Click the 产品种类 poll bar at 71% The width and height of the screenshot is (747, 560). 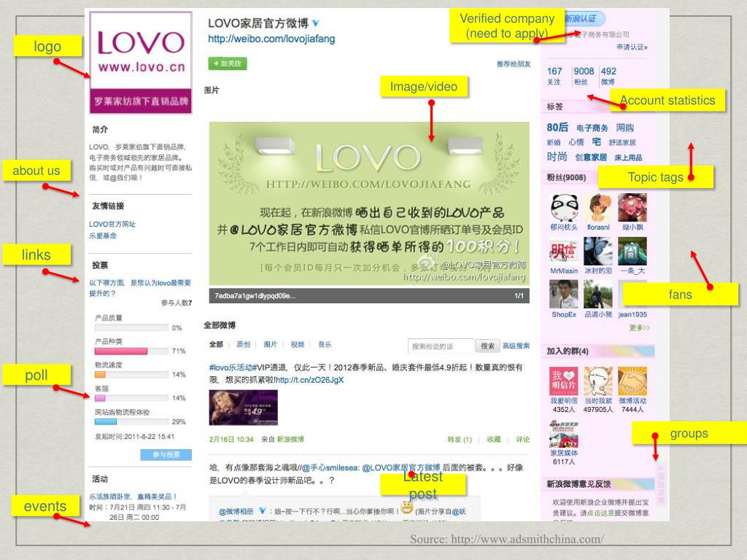[131, 351]
